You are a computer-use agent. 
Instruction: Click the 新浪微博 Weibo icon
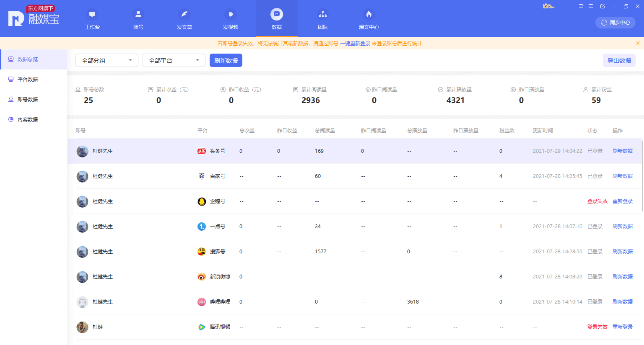201,277
